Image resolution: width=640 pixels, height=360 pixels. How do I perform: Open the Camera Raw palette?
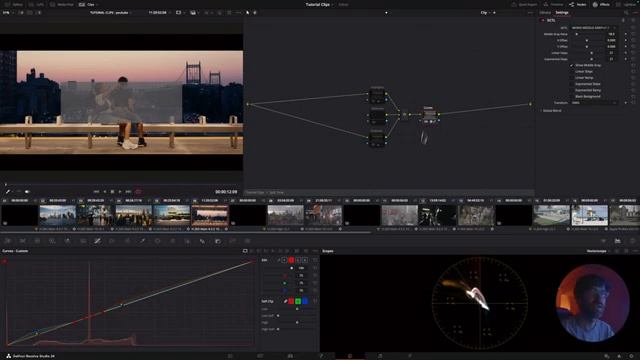8,241
